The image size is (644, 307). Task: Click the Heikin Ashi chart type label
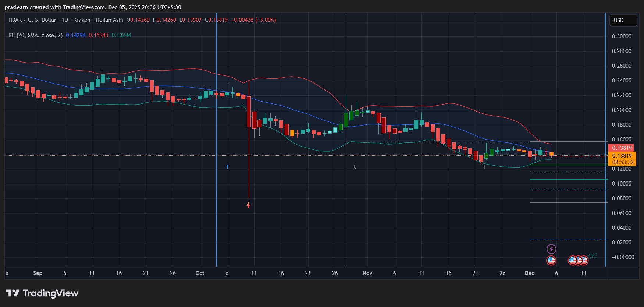coord(109,20)
